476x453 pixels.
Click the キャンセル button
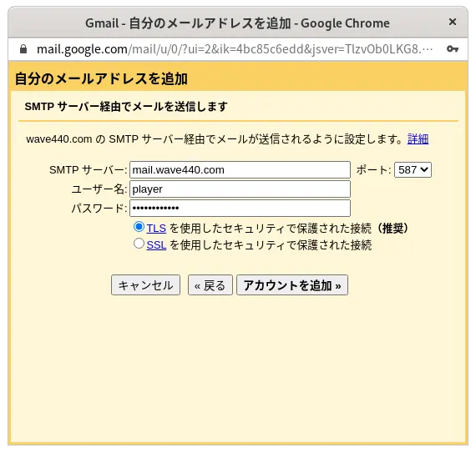click(x=145, y=285)
